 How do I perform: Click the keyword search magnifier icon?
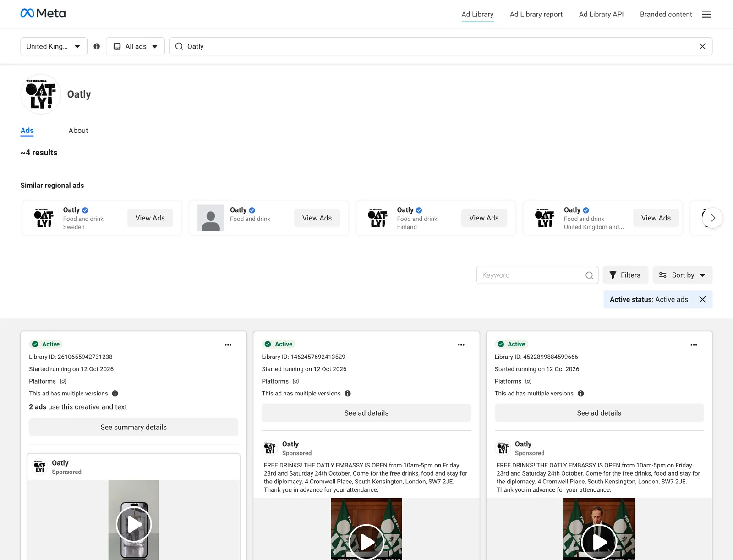pos(589,275)
